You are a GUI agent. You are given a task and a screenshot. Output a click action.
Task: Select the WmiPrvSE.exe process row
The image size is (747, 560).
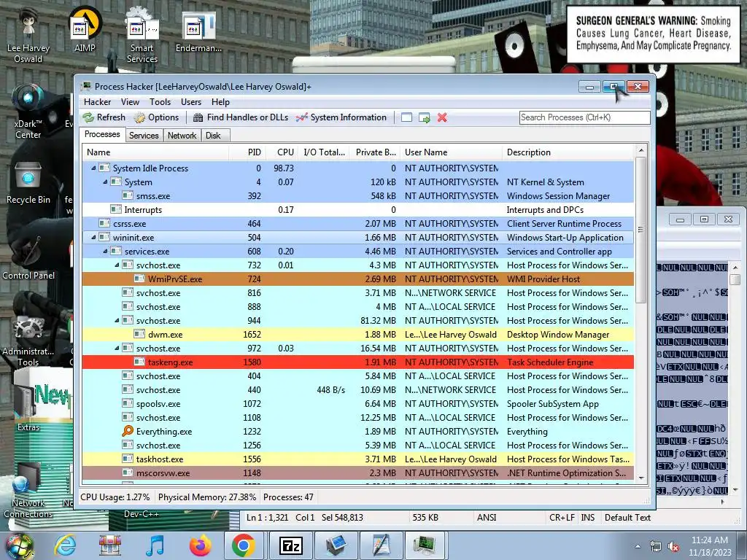click(357, 279)
